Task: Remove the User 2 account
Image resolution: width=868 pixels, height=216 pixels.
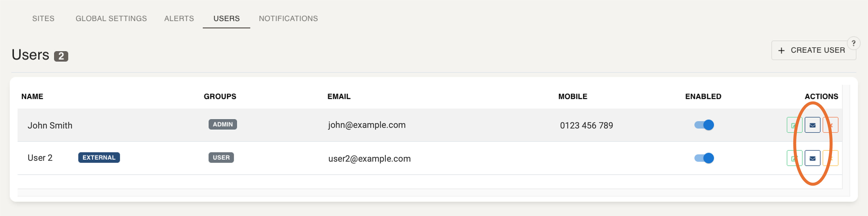Action: click(x=831, y=158)
